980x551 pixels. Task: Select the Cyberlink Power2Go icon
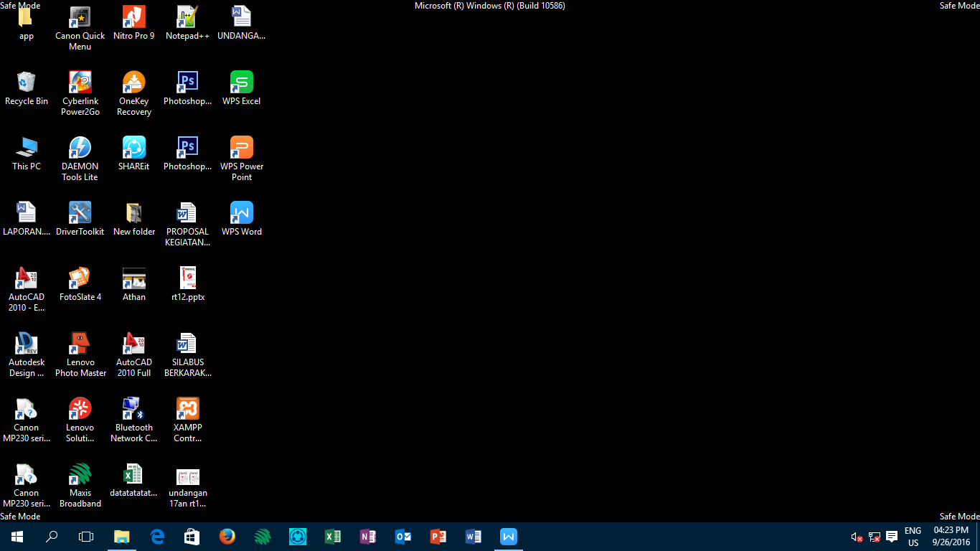(80, 94)
